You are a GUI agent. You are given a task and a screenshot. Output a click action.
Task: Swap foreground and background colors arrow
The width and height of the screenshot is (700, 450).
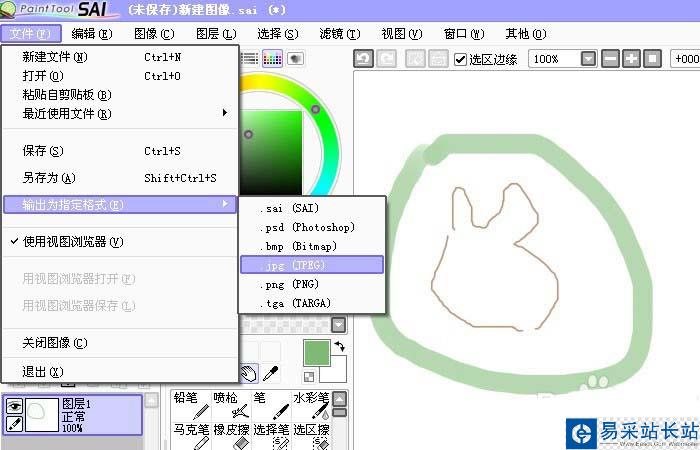(x=339, y=346)
